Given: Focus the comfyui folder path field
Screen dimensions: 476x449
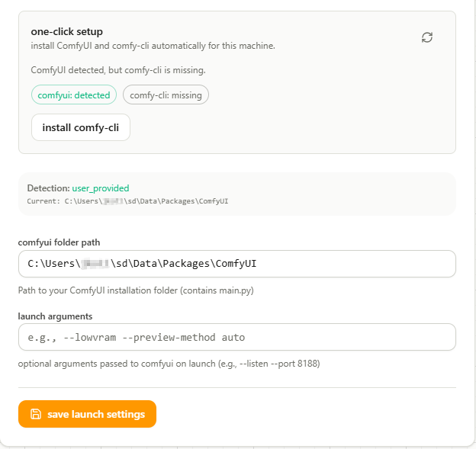Looking at the screenshot, I should coord(236,264).
